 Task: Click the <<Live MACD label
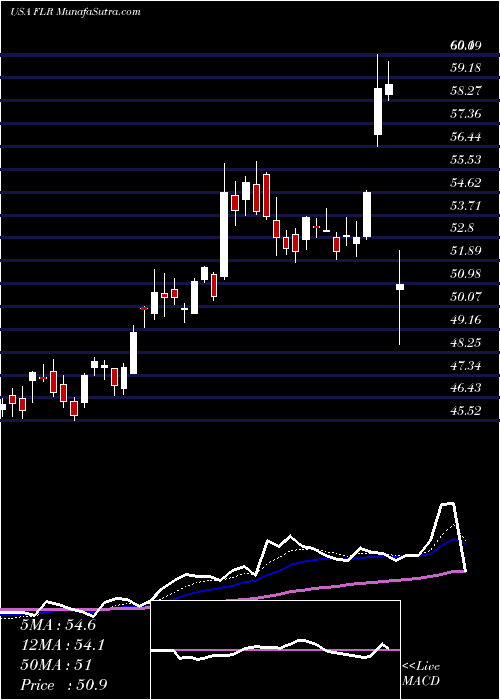coord(421,674)
